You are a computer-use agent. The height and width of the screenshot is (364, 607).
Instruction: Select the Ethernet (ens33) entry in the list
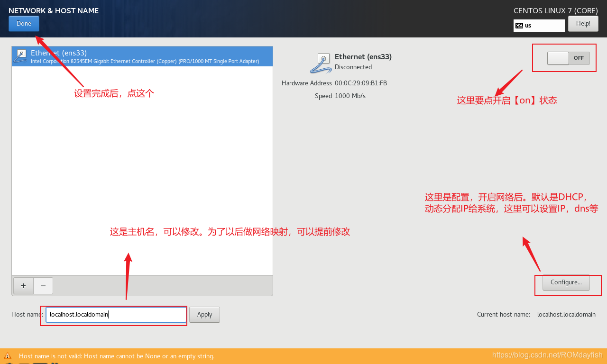coord(142,55)
